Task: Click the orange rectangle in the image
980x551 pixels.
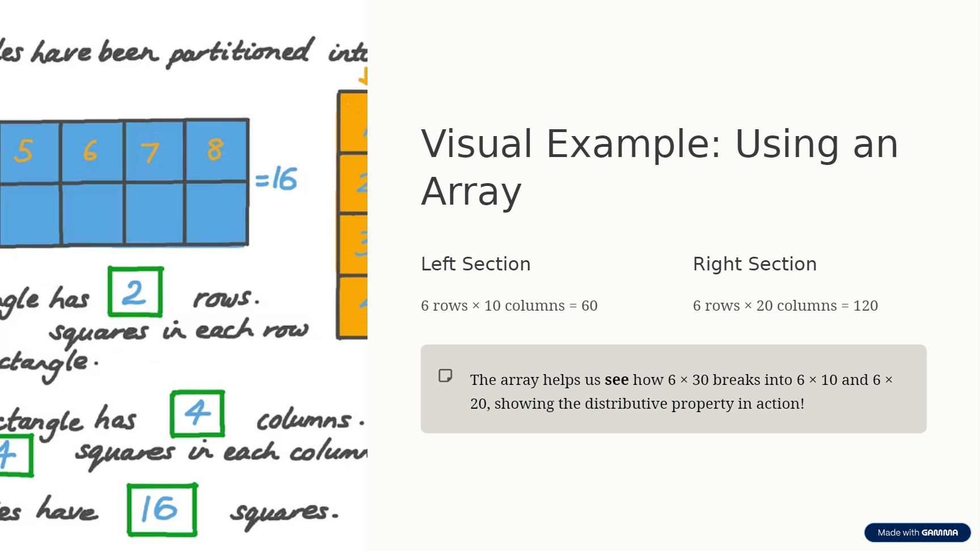Action: (353, 215)
